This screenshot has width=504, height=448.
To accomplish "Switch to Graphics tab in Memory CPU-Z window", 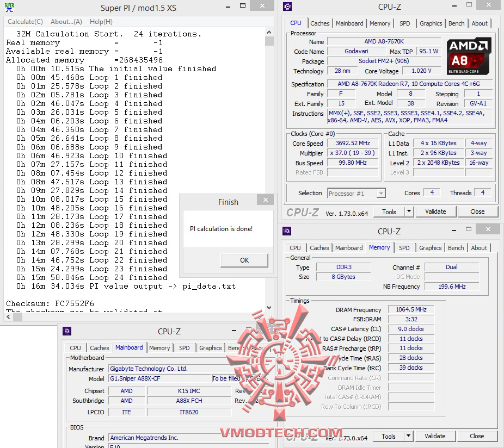I will pyautogui.click(x=430, y=248).
